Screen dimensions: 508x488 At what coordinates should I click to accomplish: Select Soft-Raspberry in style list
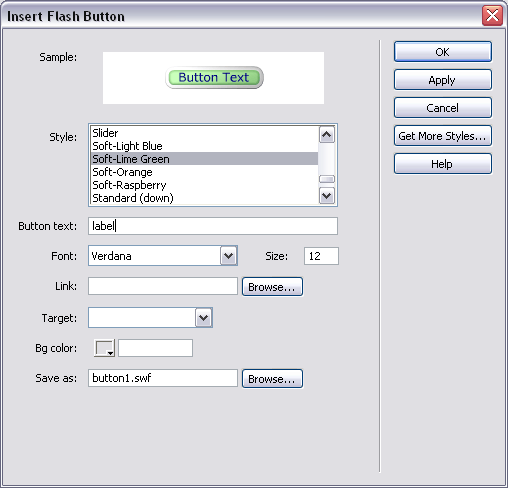pos(204,185)
